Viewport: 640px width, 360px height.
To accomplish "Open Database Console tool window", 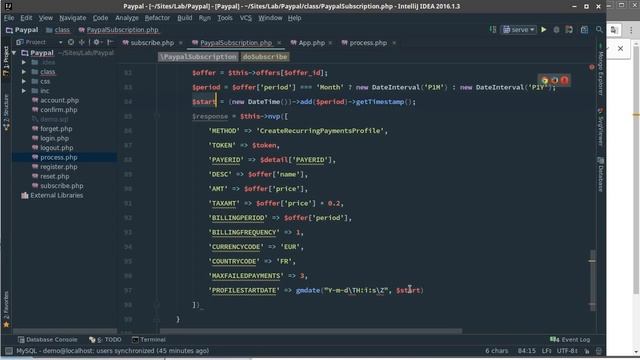I will [x=47, y=340].
